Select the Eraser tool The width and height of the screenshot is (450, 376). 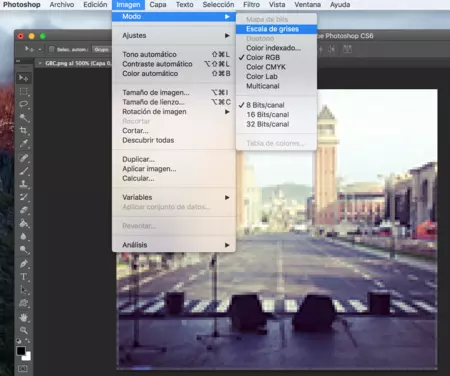tap(23, 210)
